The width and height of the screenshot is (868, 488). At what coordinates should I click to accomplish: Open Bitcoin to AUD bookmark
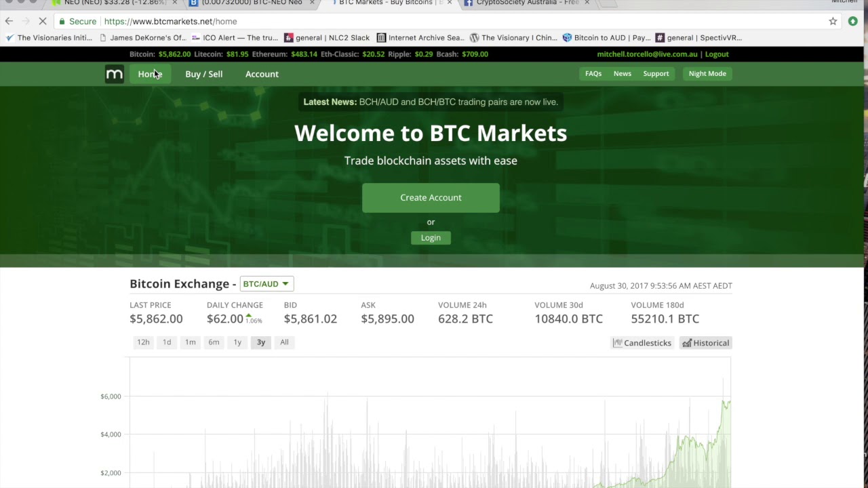click(606, 38)
